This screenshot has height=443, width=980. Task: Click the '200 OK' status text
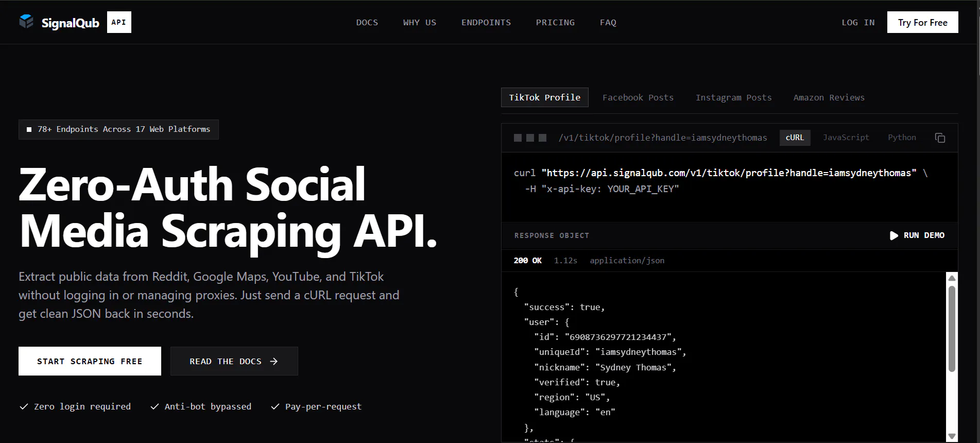[527, 261]
